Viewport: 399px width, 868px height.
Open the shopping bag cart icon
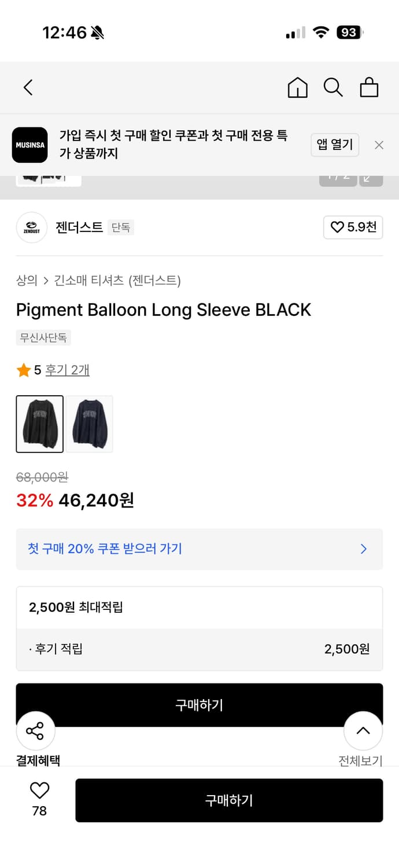369,87
